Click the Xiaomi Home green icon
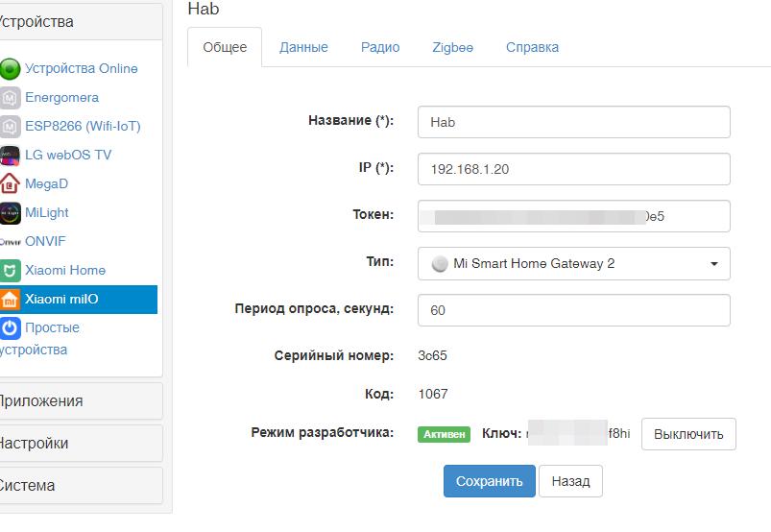The height and width of the screenshot is (532, 771). 10,271
